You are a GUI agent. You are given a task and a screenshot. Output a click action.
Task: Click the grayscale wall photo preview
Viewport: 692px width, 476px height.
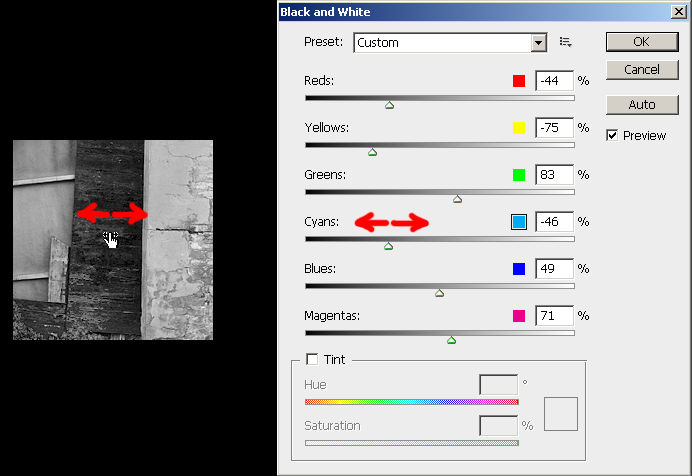point(113,240)
